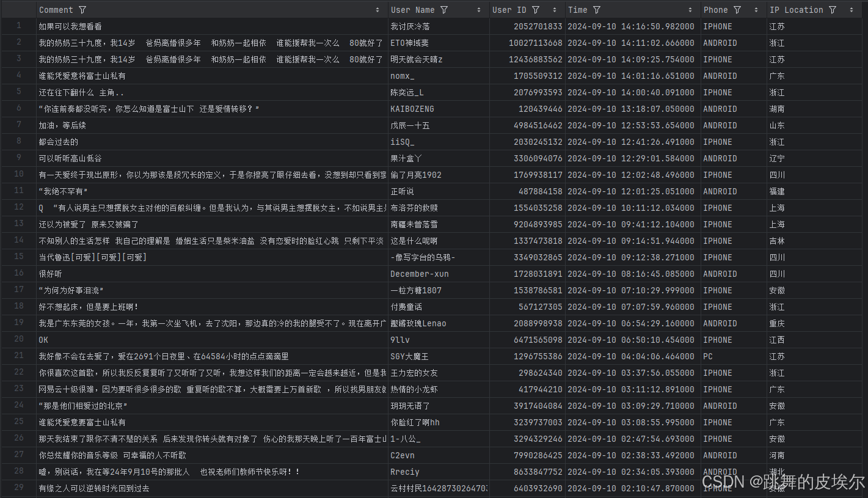
Task: Click user name cell 'KAIBOZENG'
Action: (x=439, y=109)
